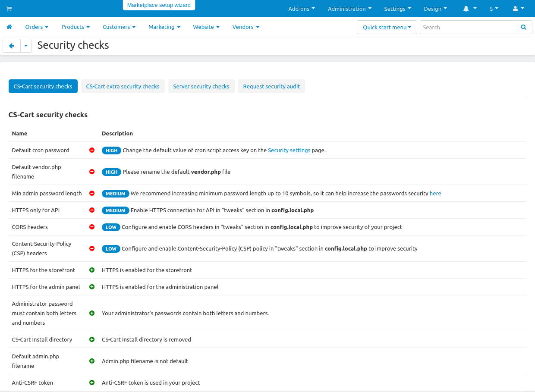Click the Name column header
The width and height of the screenshot is (535, 392).
[x=19, y=133]
